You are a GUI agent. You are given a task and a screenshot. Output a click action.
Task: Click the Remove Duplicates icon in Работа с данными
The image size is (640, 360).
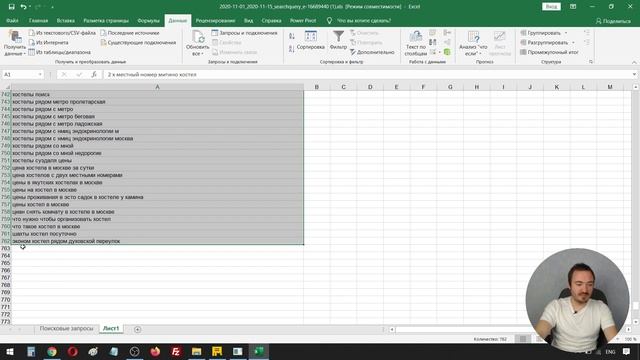tap(433, 42)
